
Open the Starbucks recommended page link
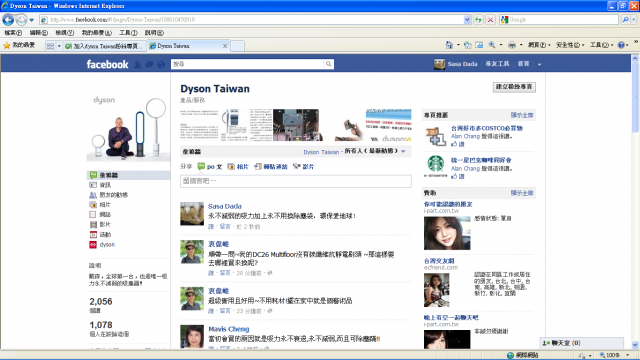(481, 160)
